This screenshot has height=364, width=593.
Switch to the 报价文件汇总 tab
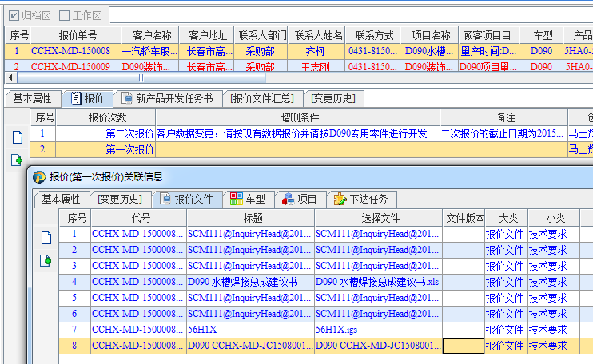pyautogui.click(x=262, y=98)
